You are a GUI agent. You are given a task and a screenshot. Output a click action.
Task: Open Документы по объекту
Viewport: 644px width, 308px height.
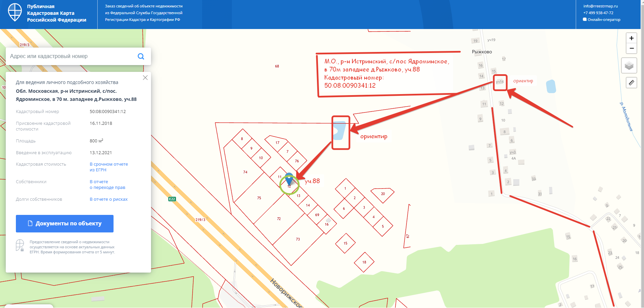[x=65, y=224]
